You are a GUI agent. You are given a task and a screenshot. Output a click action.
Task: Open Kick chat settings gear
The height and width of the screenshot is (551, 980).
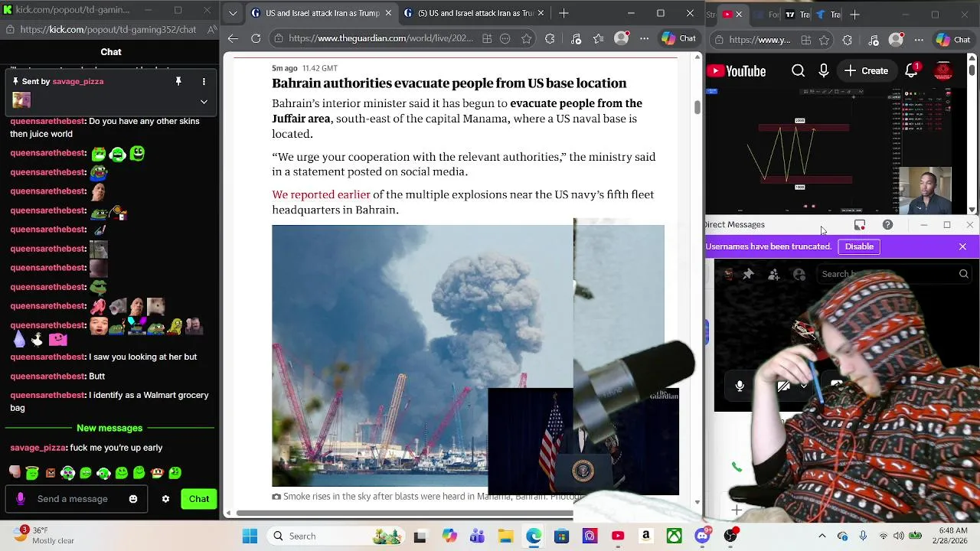pyautogui.click(x=165, y=499)
